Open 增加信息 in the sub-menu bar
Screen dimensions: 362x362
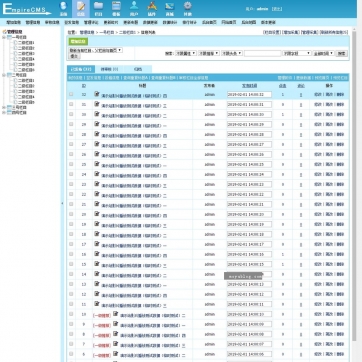[13, 22]
